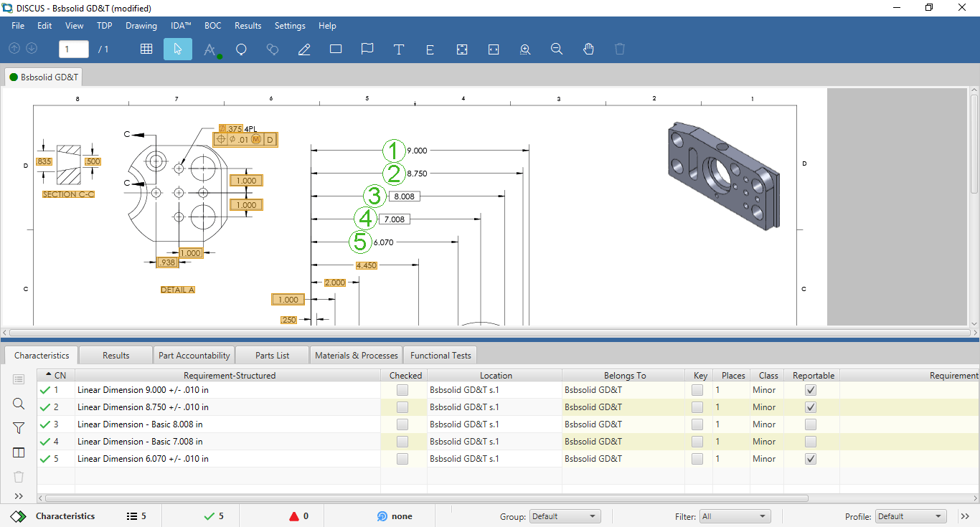The image size is (980, 527).
Task: Open the Group dropdown set to Default
Action: click(565, 516)
